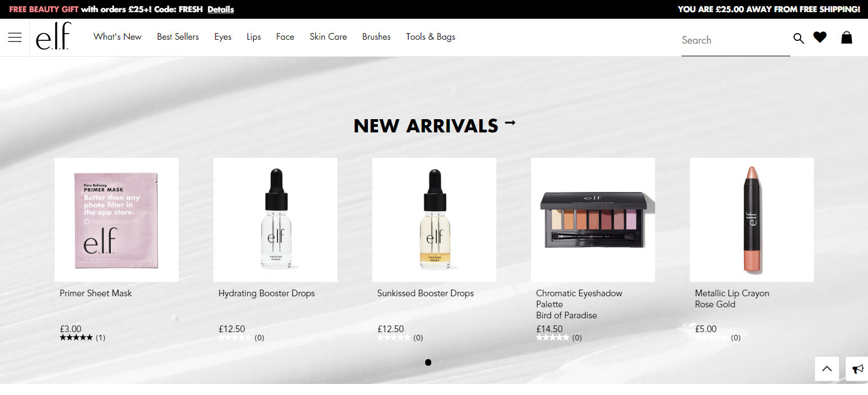Click the megaphone feedback icon
This screenshot has height=395, width=868.
point(858,369)
